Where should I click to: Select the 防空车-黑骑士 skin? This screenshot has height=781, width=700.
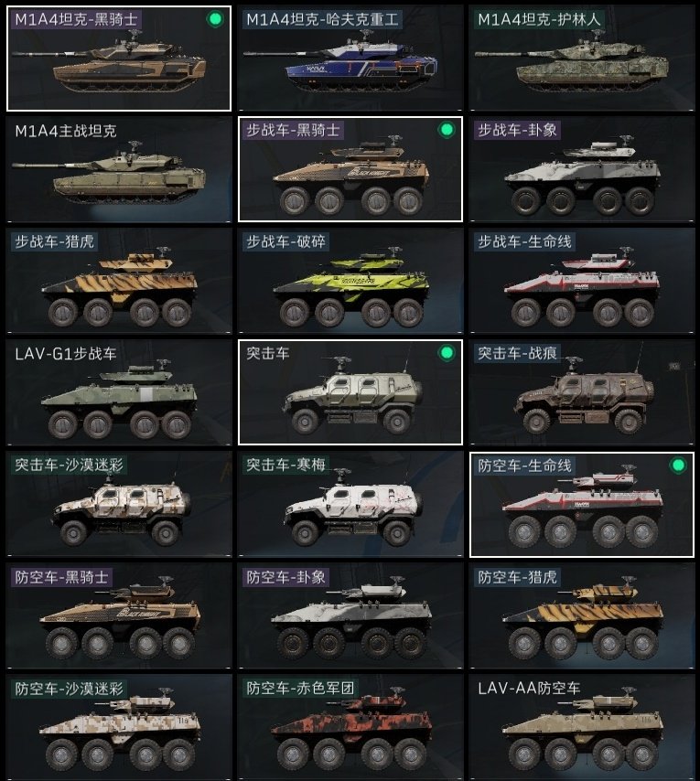[119, 615]
